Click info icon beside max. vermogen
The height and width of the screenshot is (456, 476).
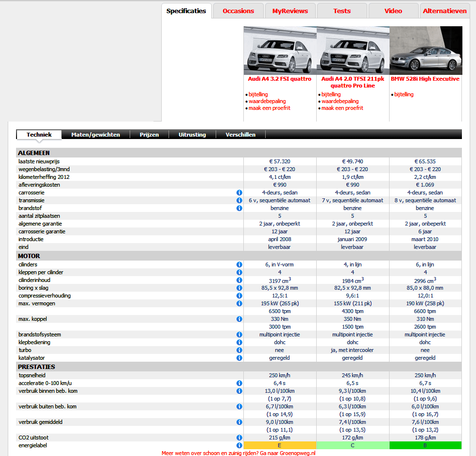coord(239,303)
